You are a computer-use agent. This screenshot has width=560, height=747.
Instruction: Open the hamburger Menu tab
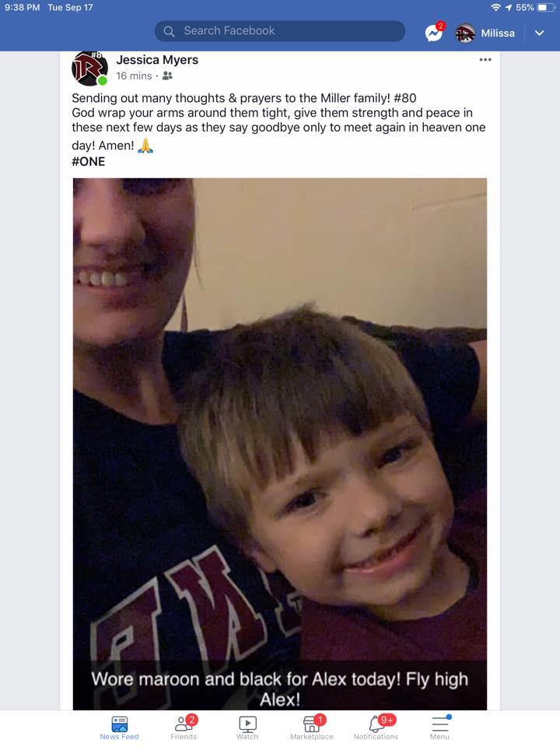point(440,727)
